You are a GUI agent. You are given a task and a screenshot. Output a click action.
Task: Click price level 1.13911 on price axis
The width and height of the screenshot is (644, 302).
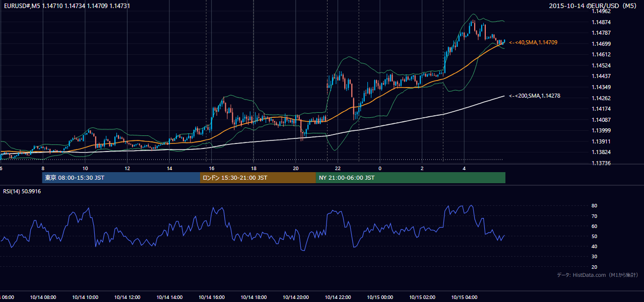click(601, 141)
